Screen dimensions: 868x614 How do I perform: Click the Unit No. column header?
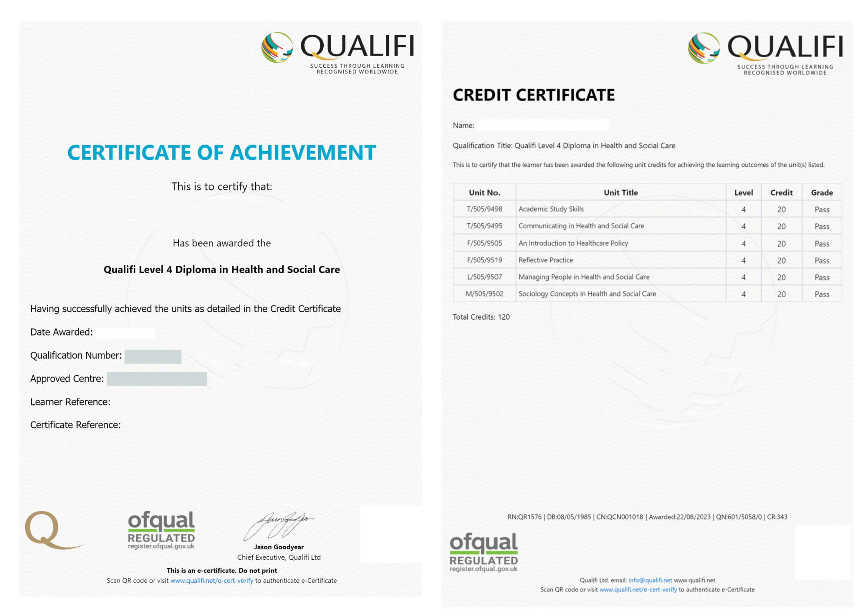[484, 192]
